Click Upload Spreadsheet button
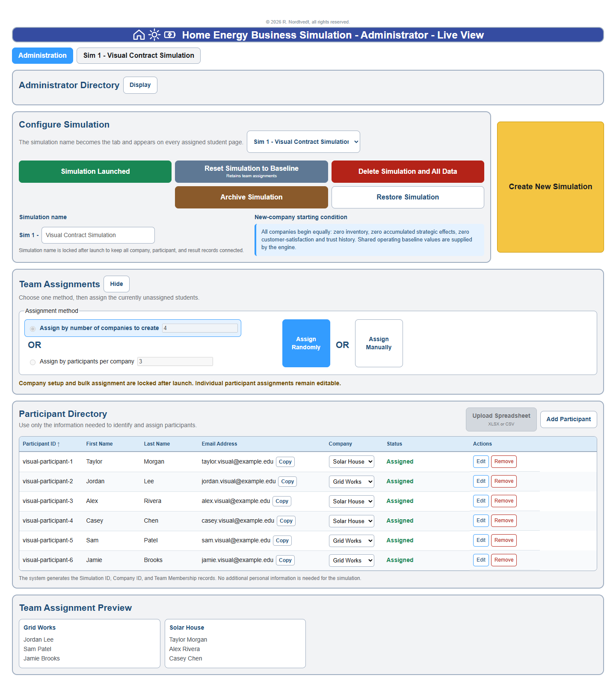The height and width of the screenshot is (693, 616). click(501, 419)
